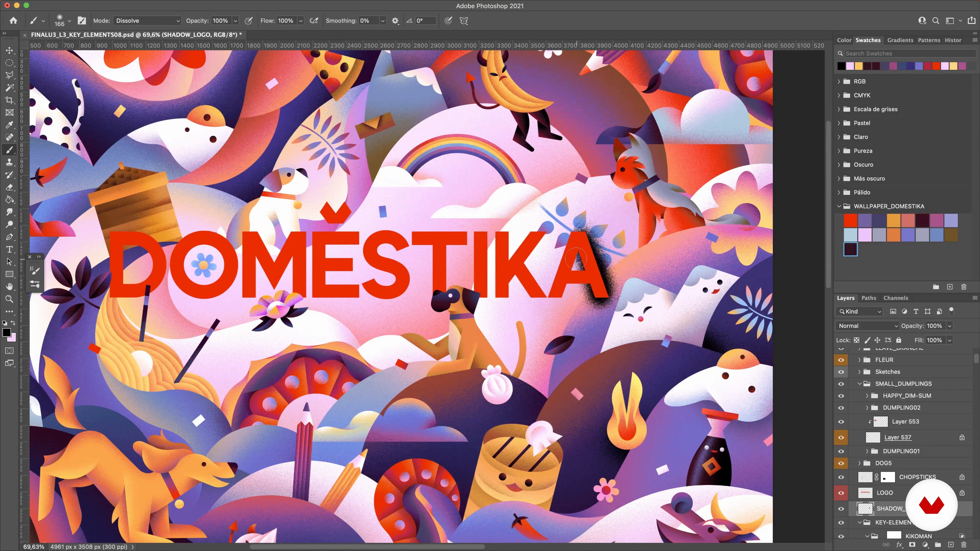980x551 pixels.
Task: Switch to the Color tab
Action: point(844,40)
